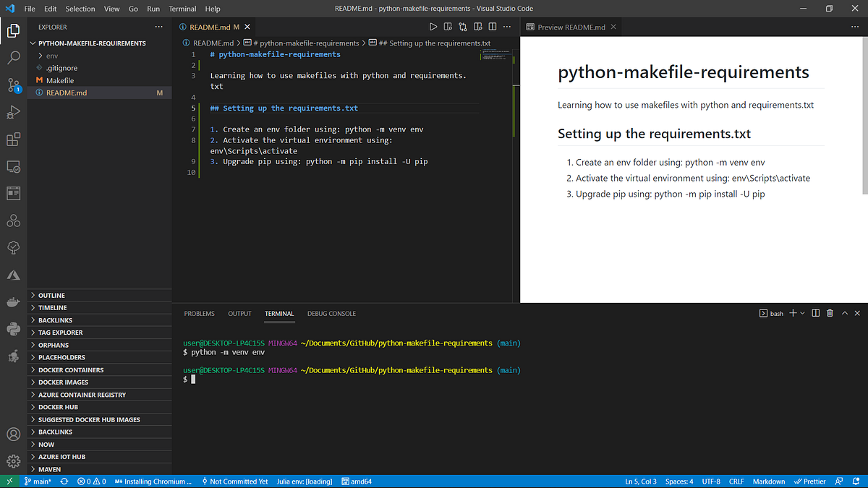Viewport: 868px width, 488px height.
Task: Open the Docker view in sidebar
Action: 13,301
